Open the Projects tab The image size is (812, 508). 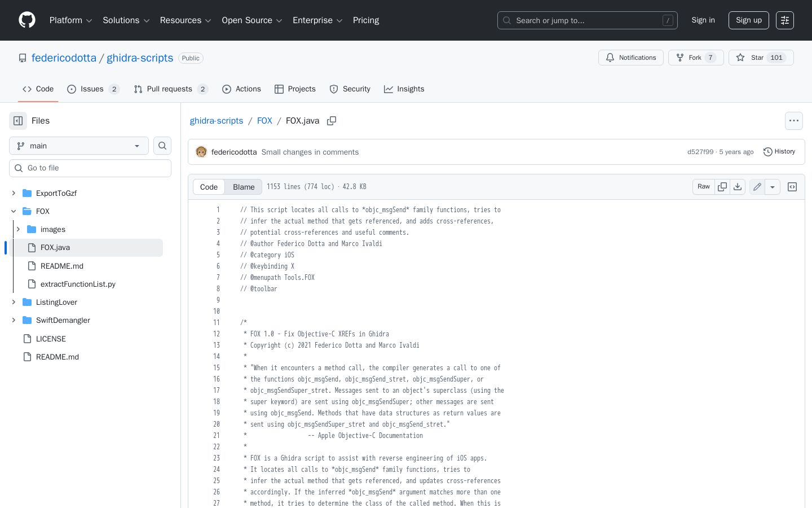[295, 89]
